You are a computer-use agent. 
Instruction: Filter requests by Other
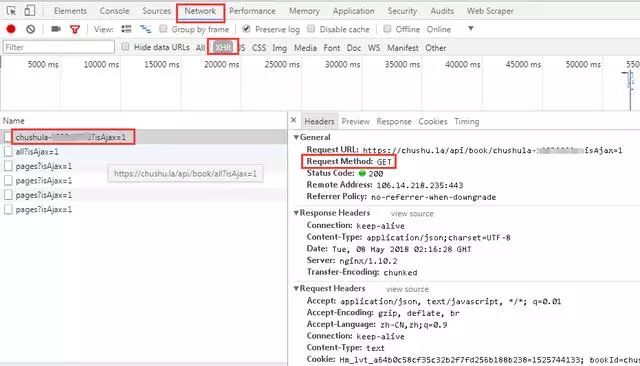pyautogui.click(x=436, y=48)
